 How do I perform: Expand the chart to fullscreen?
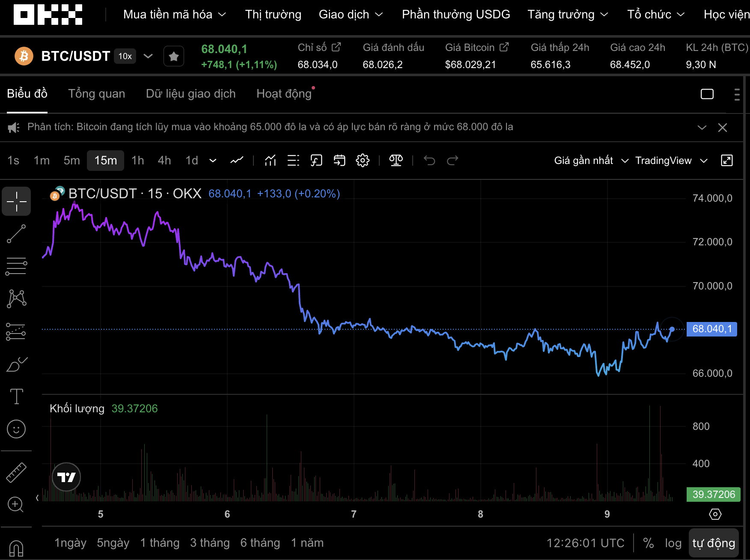[x=727, y=161]
